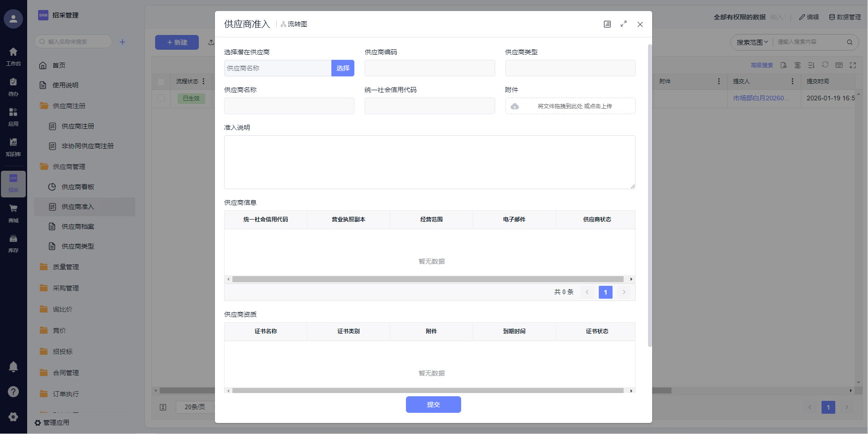Click the 准入说明 text area
Viewport: 868px width, 434px height.
pos(429,162)
